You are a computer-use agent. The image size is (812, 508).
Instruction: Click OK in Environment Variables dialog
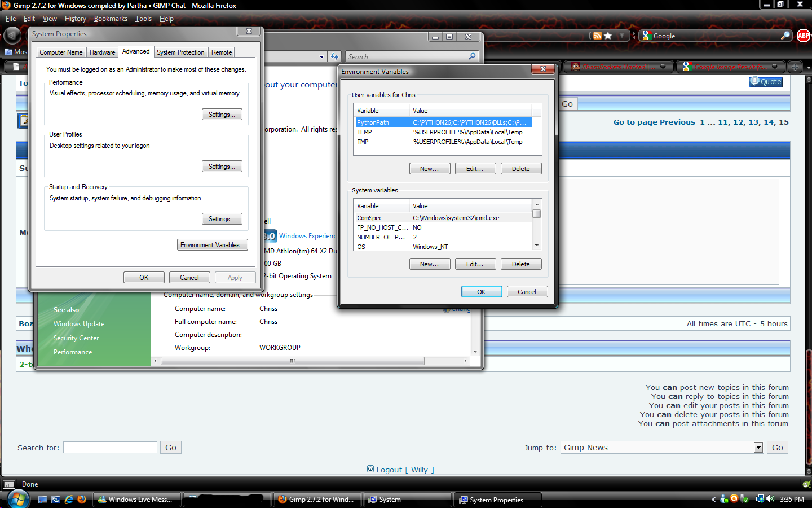click(482, 292)
